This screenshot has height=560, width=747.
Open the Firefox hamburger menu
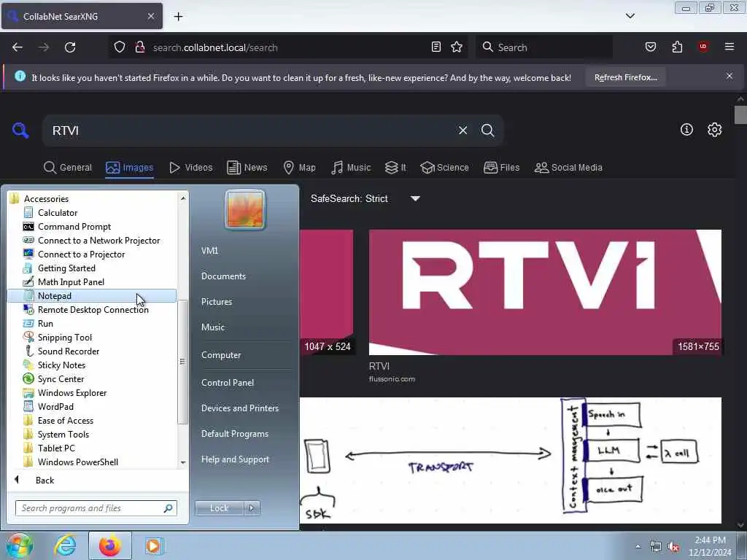pyautogui.click(x=729, y=47)
